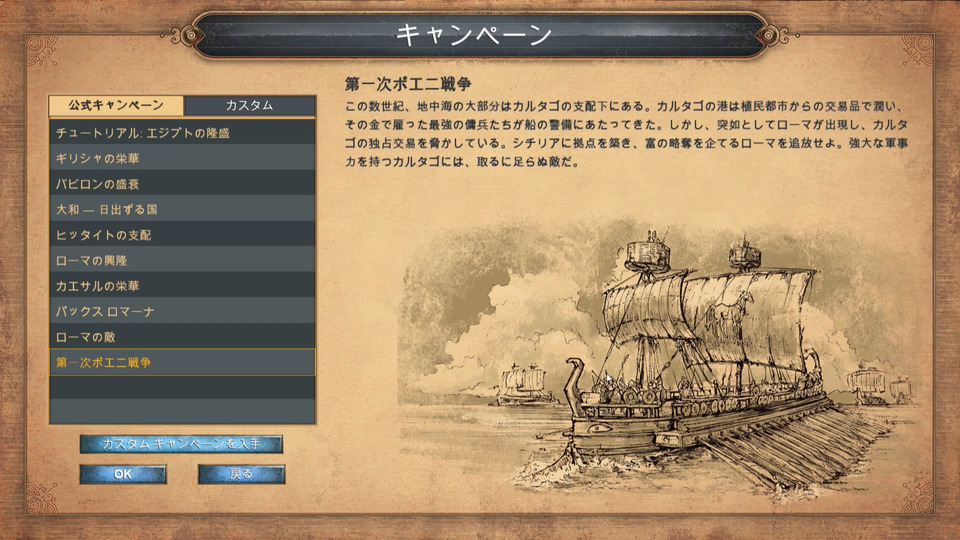The image size is (960, 540).
Task: Pick パックス ロマーナ from the list
Action: [x=182, y=312]
